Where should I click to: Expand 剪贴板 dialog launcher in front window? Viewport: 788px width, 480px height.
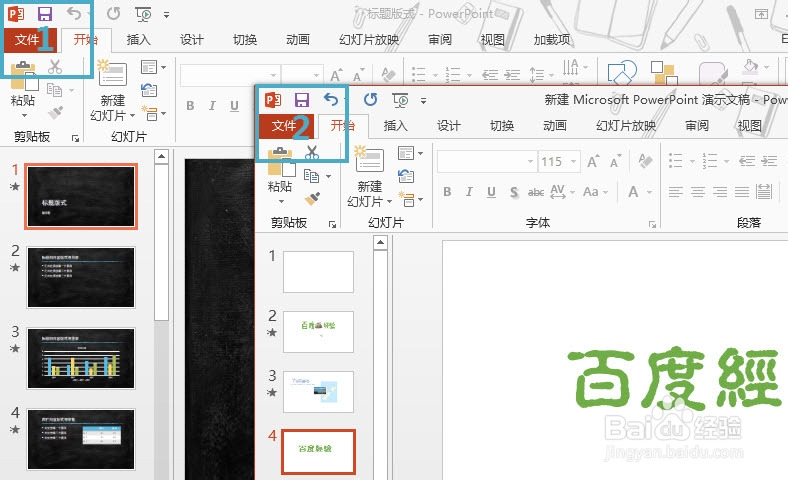[x=332, y=224]
